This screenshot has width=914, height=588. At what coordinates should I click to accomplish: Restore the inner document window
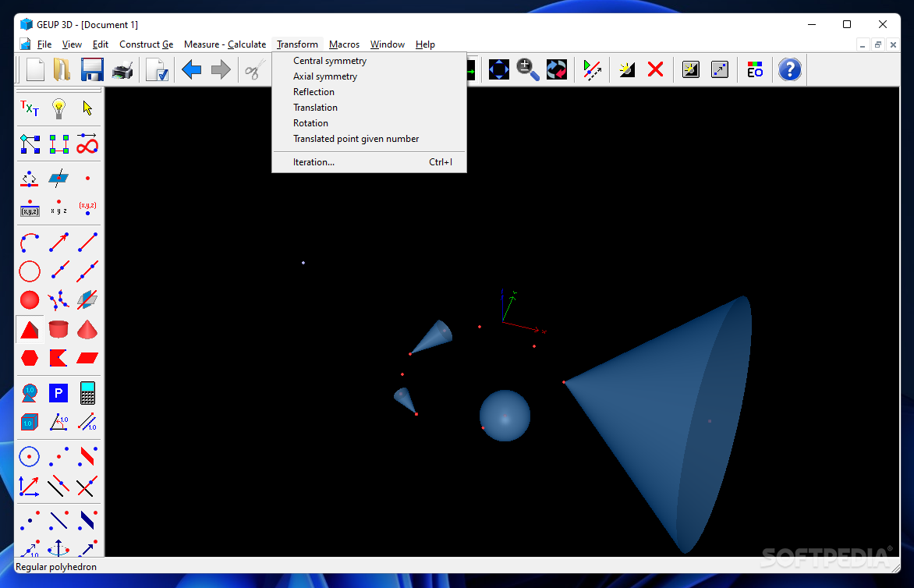coord(878,45)
